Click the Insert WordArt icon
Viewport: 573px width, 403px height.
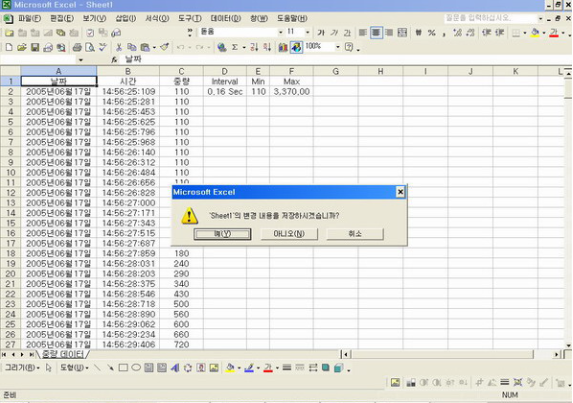tap(175, 368)
